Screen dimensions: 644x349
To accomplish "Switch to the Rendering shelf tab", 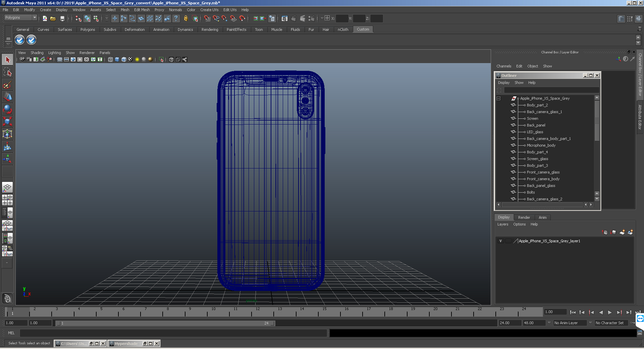I will (x=210, y=30).
